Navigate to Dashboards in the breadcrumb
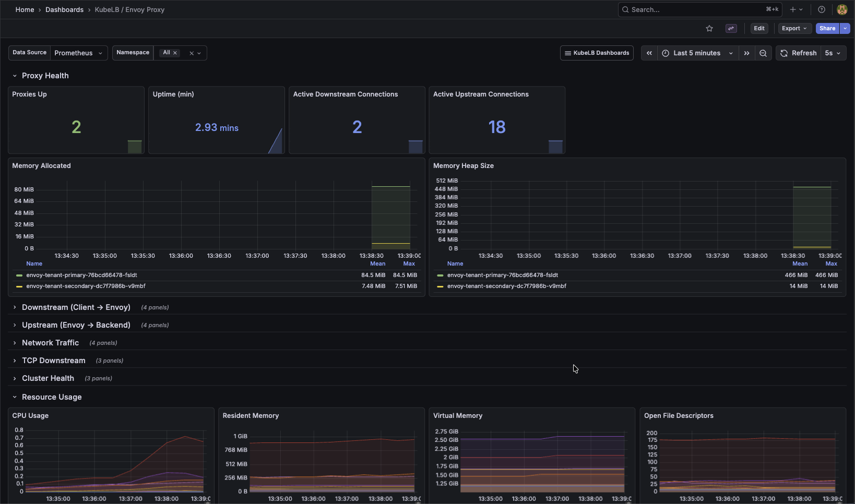 [64, 9]
